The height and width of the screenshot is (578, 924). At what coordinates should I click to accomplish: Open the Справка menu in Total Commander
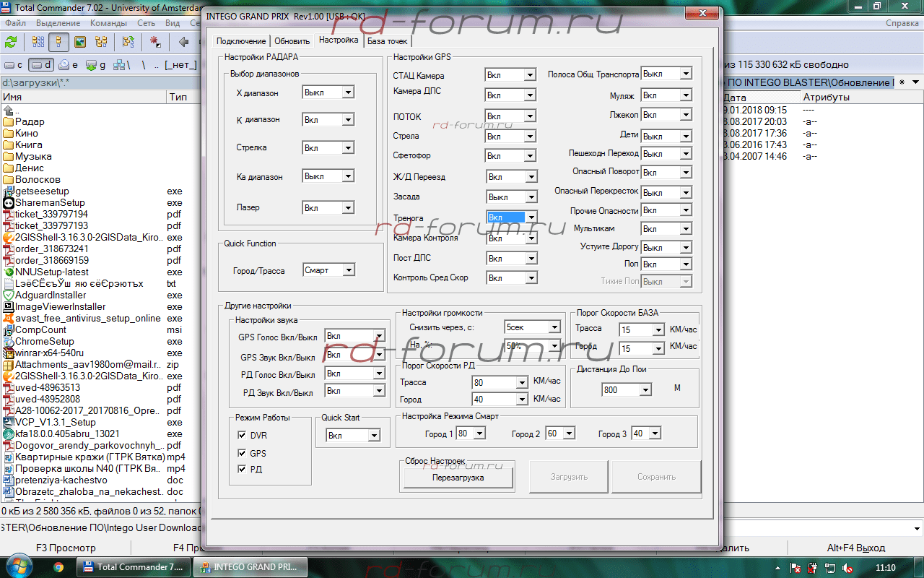[x=902, y=23]
